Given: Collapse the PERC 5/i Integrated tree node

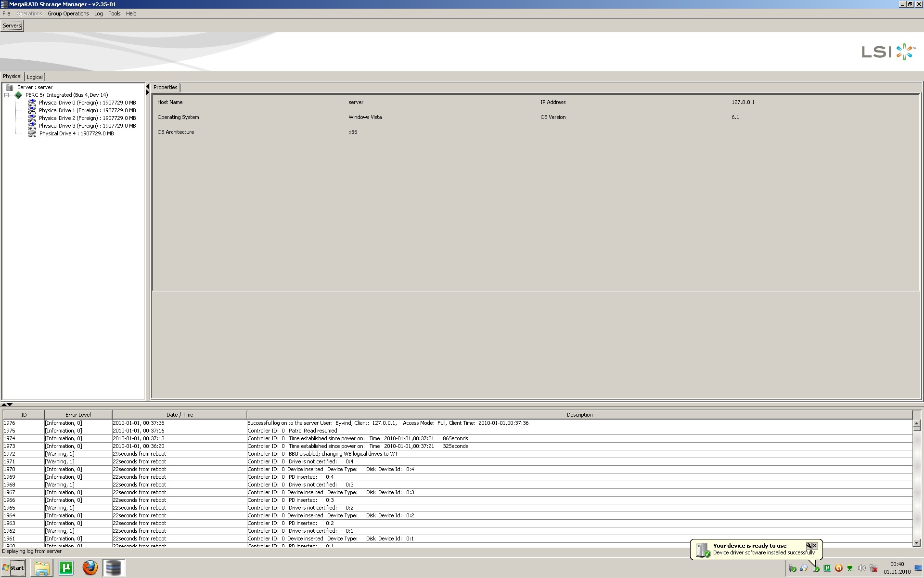Looking at the screenshot, I should tap(7, 95).
